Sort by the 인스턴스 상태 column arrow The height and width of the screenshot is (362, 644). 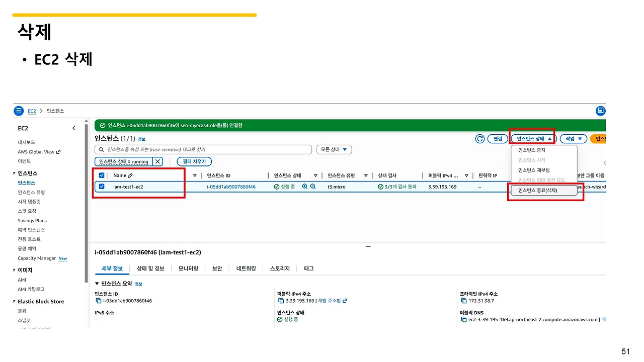(x=315, y=175)
